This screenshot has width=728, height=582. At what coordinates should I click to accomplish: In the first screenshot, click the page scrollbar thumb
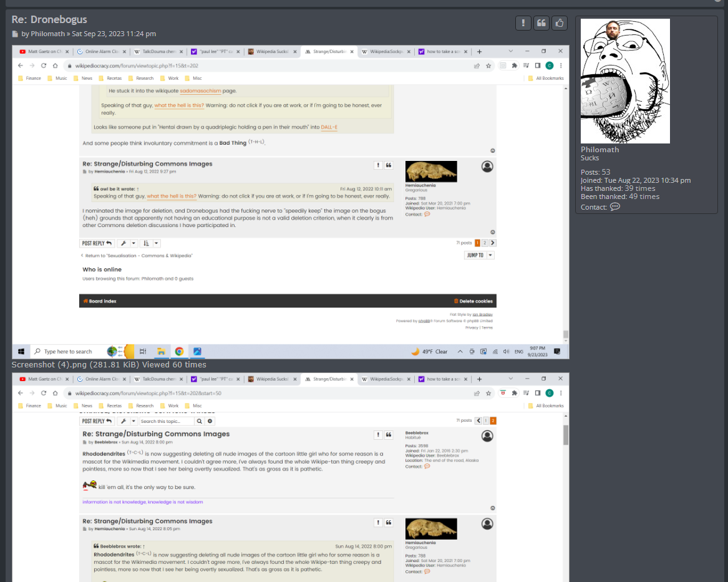566,334
